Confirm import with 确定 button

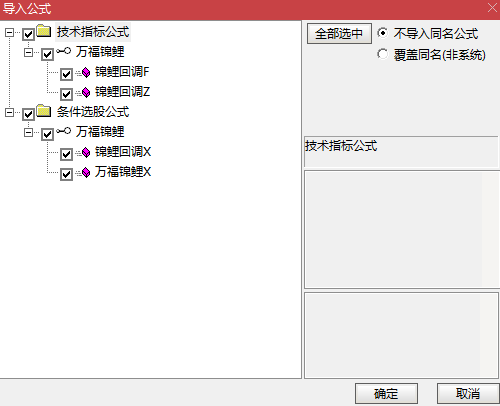386,394
